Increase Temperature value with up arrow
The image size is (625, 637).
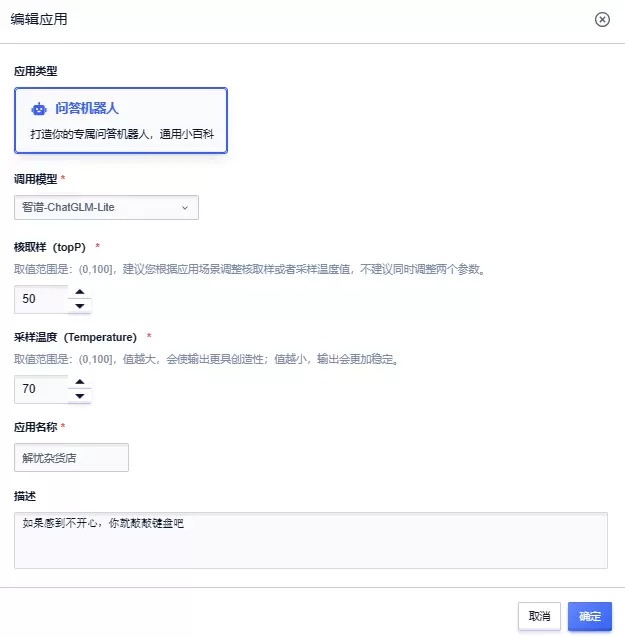(80, 382)
